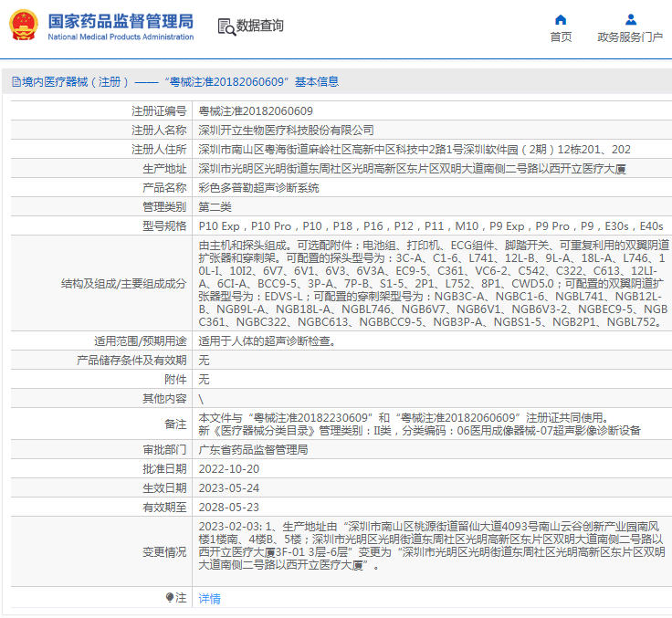Open the 数据查询 search icon
The image size is (672, 618).
226,26
